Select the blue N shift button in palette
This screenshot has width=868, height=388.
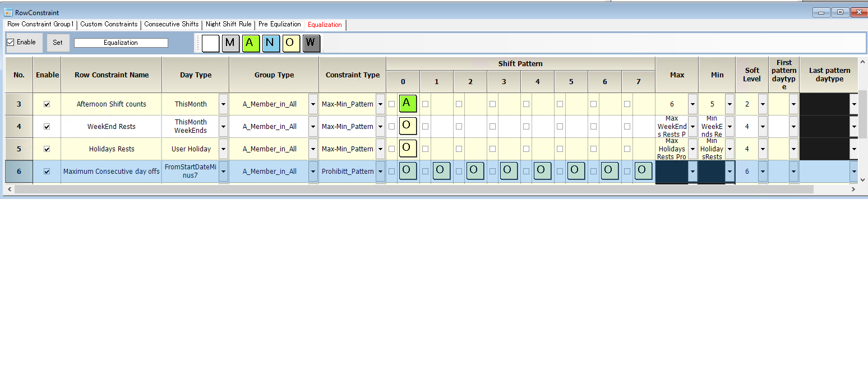271,43
